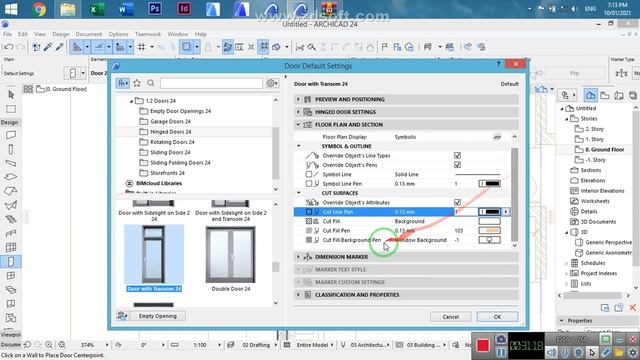Click the Project Map icon in the Navigator

591,96
